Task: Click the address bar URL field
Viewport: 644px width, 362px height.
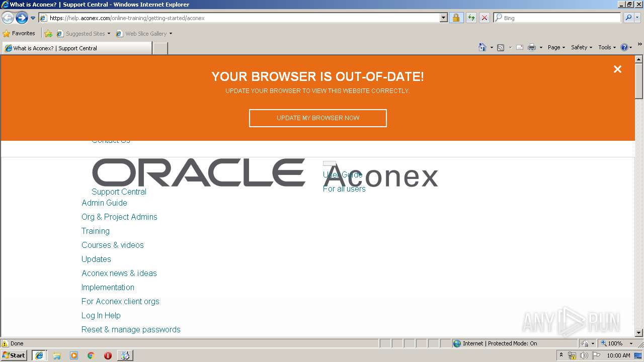Action: click(x=239, y=18)
